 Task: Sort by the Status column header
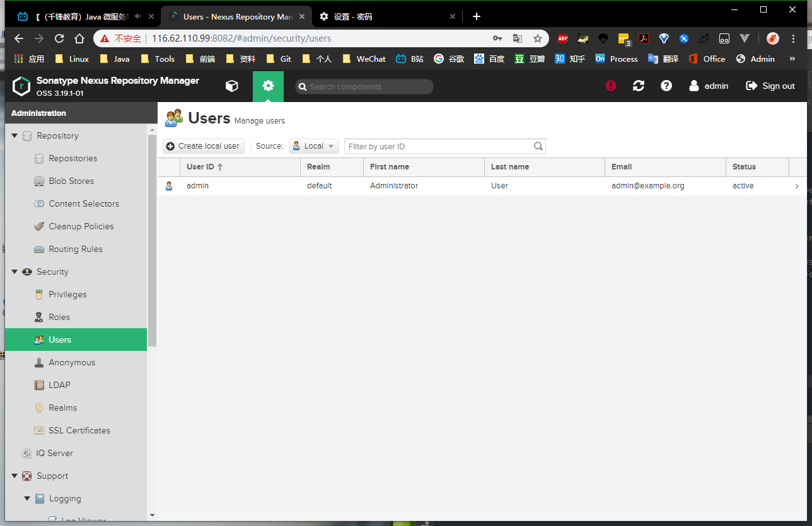click(x=757, y=167)
